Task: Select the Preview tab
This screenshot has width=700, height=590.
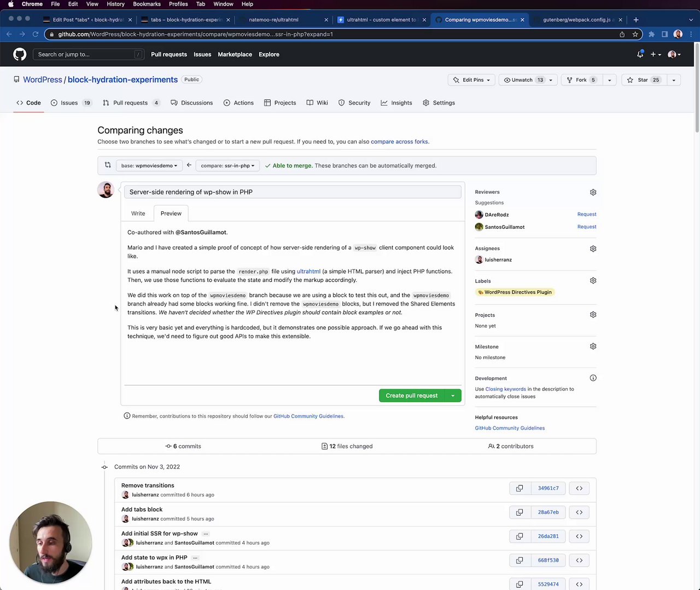Action: pyautogui.click(x=171, y=213)
